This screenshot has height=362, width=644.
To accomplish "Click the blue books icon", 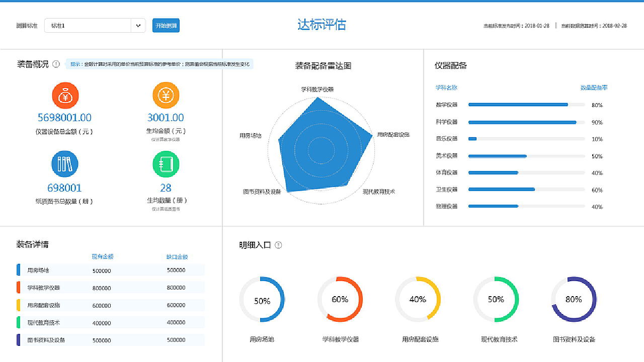I will coord(65,164).
